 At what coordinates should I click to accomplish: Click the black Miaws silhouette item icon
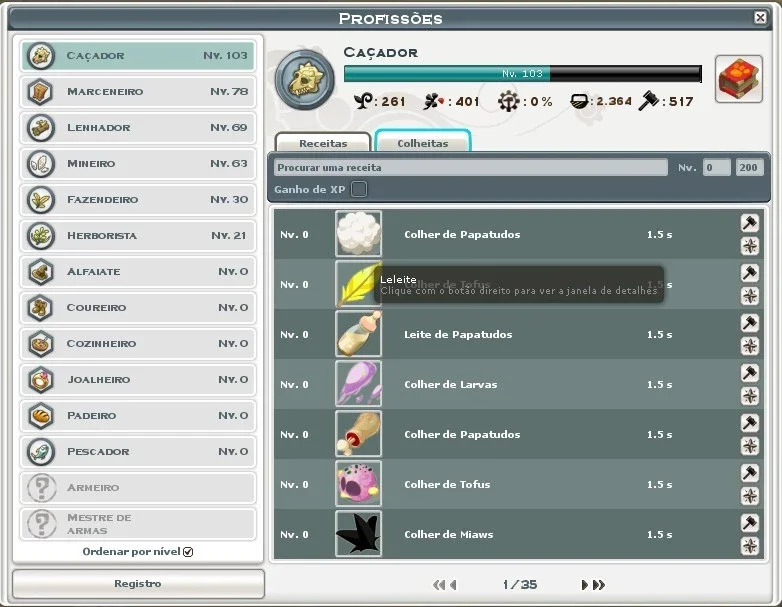pyautogui.click(x=359, y=534)
